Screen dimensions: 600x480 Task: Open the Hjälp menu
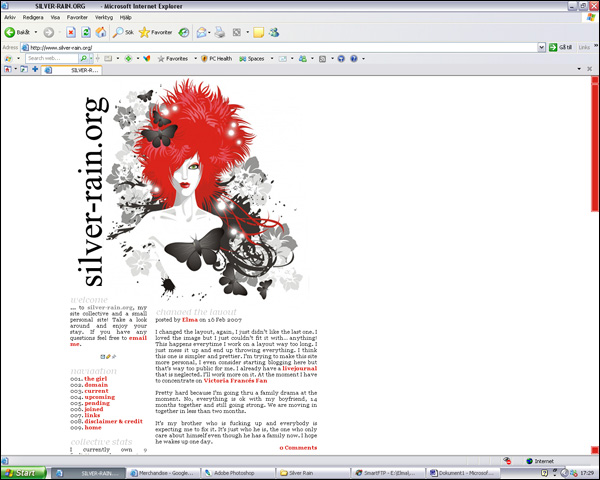[126, 17]
